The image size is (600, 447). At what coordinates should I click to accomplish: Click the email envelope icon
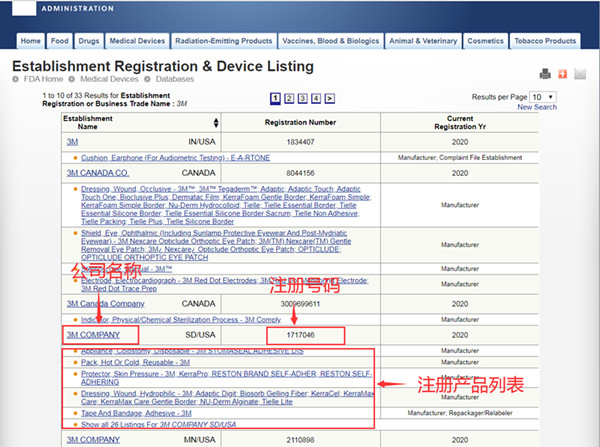[x=579, y=74]
